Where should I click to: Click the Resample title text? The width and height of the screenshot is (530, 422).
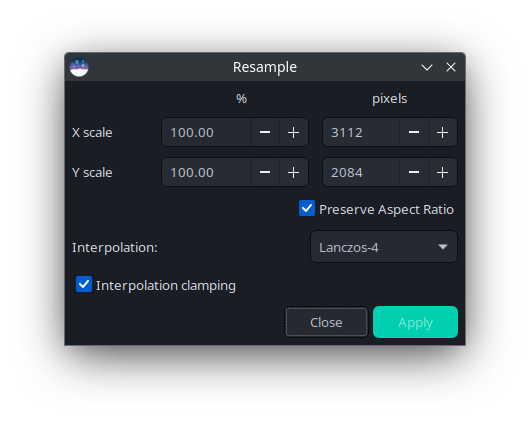[265, 67]
